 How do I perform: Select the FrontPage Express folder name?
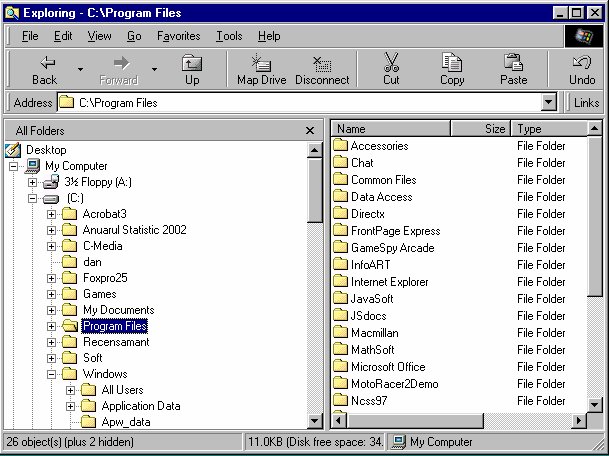pyautogui.click(x=395, y=231)
